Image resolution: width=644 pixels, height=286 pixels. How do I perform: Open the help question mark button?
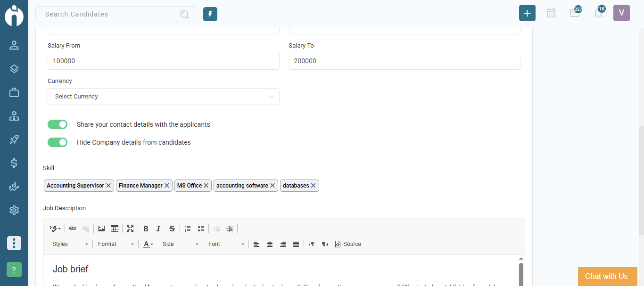click(14, 270)
